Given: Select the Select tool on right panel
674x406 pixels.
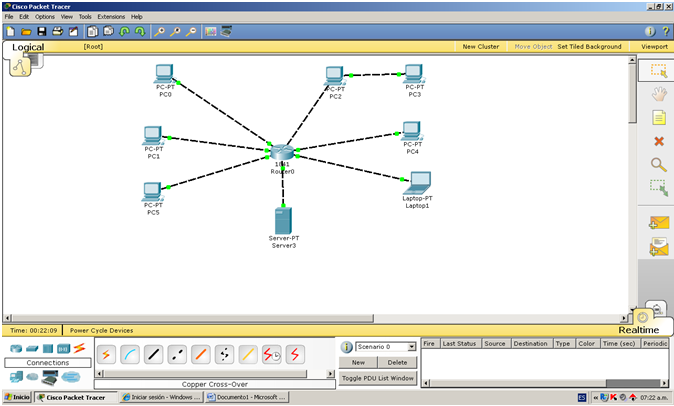Looking at the screenshot, I should [x=659, y=70].
